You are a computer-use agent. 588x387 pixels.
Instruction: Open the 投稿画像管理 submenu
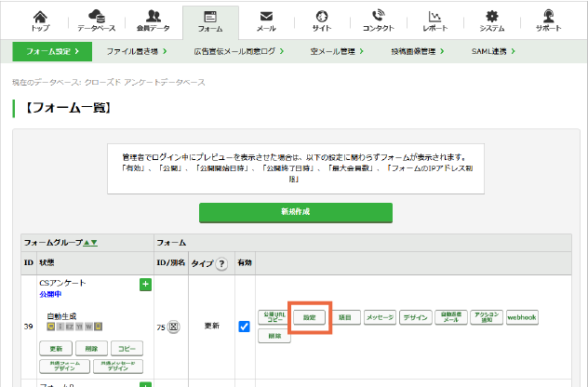tap(418, 51)
